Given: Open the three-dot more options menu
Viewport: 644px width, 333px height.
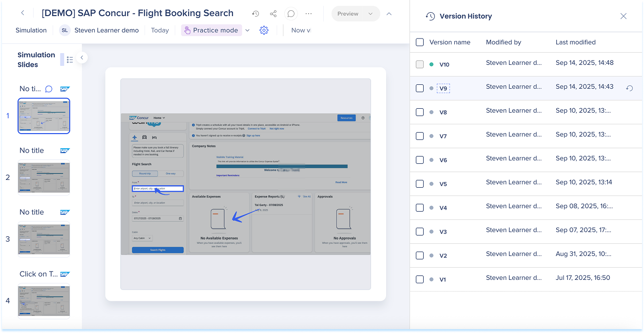Looking at the screenshot, I should point(309,14).
